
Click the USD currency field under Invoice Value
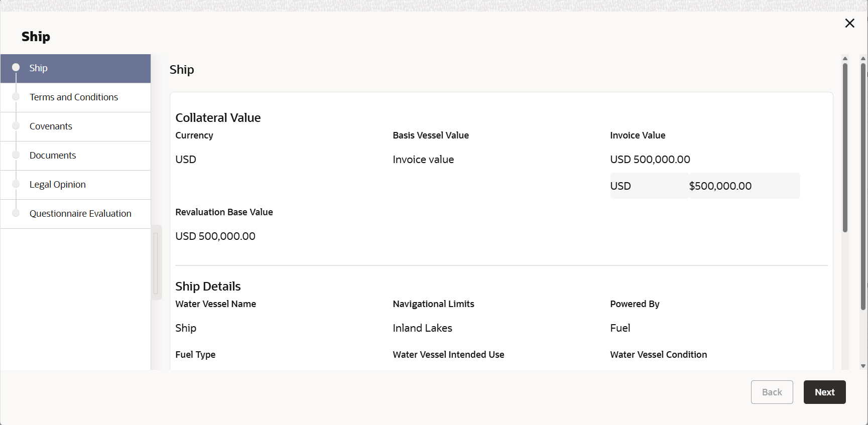pos(649,186)
